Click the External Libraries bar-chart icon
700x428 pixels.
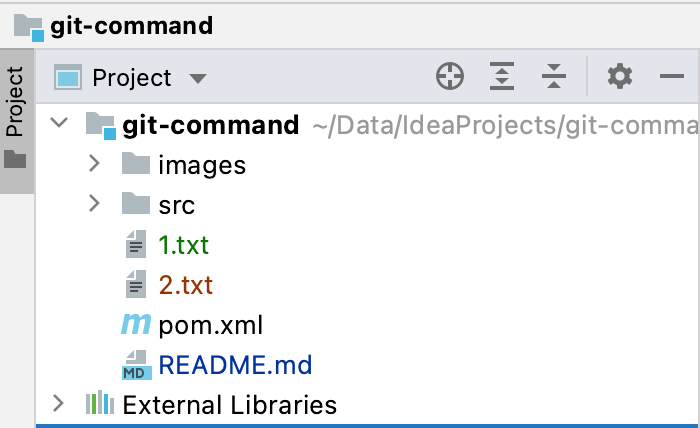point(100,402)
